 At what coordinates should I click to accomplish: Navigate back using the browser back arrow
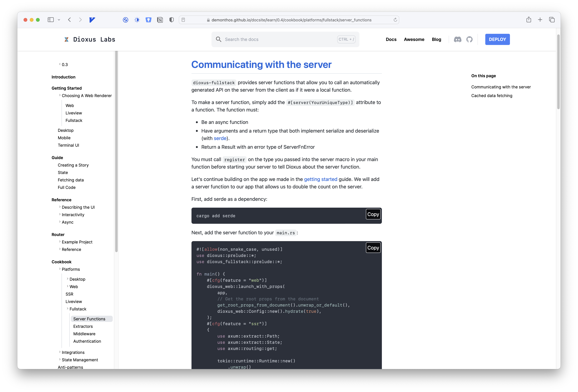[70, 20]
